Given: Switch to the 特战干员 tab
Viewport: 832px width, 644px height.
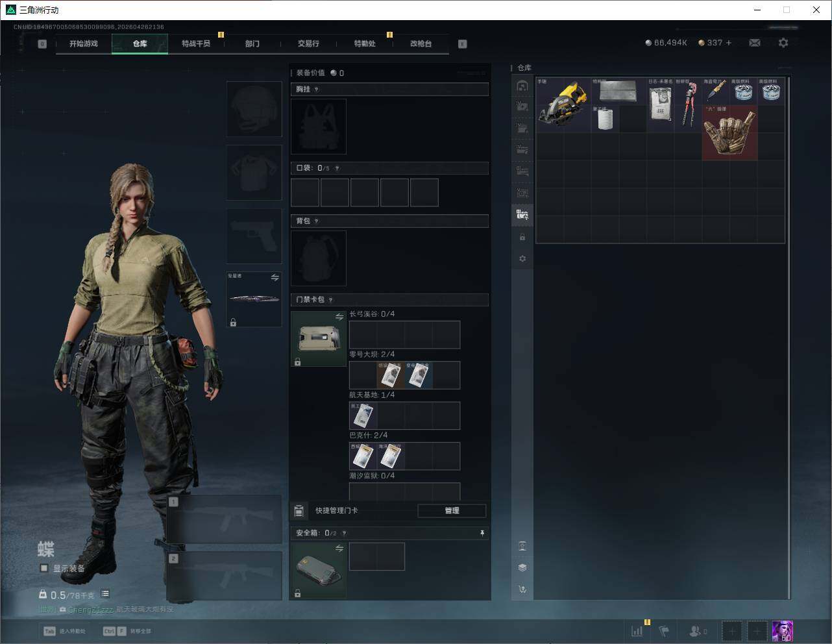Looking at the screenshot, I should pos(196,43).
